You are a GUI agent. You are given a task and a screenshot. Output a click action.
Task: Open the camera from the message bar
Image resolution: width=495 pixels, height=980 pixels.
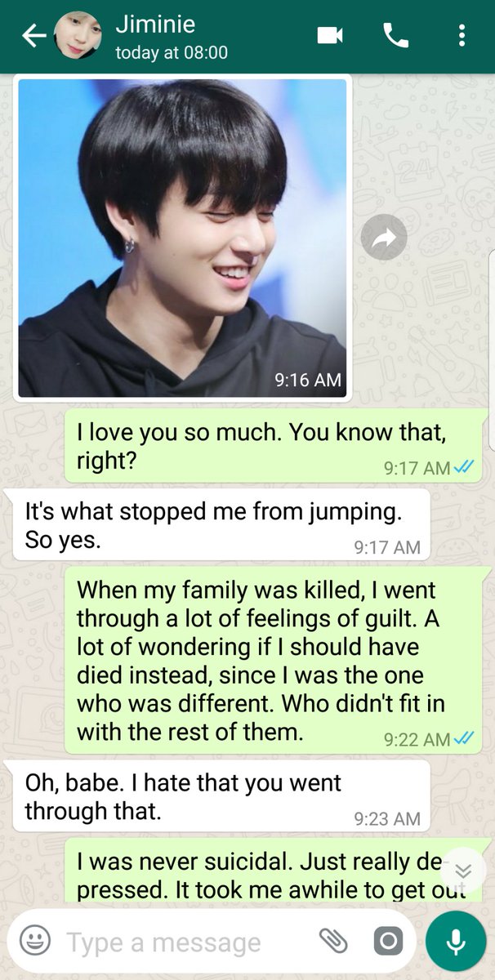(388, 942)
